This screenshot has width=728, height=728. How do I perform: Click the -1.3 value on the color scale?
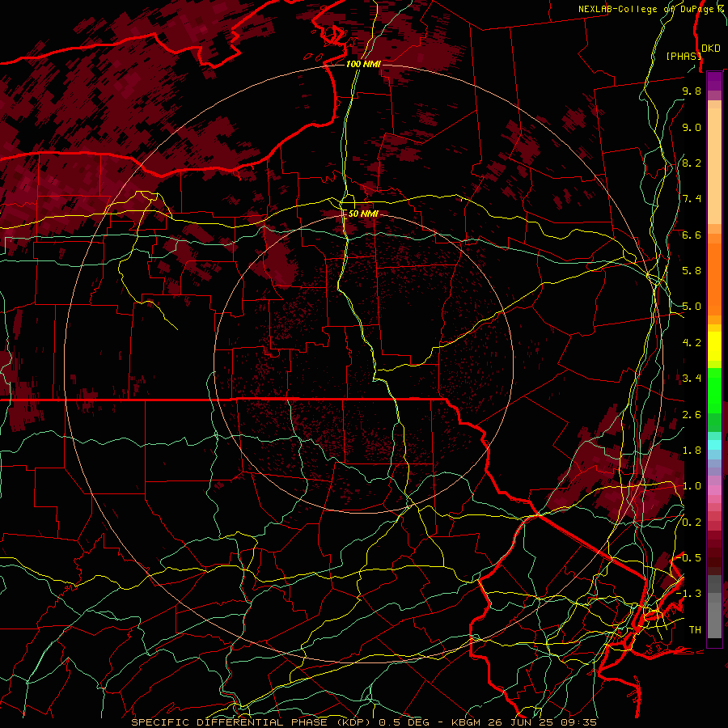click(689, 594)
